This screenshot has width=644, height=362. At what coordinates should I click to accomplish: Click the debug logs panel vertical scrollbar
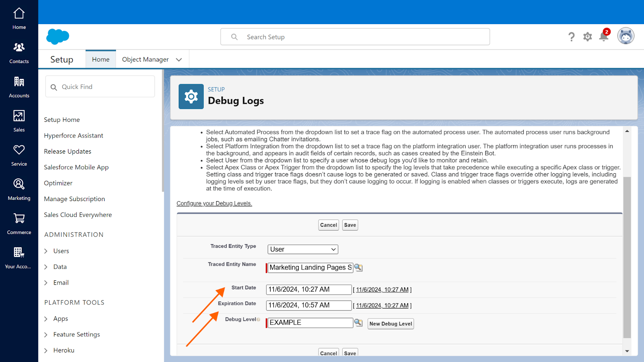tap(627, 257)
